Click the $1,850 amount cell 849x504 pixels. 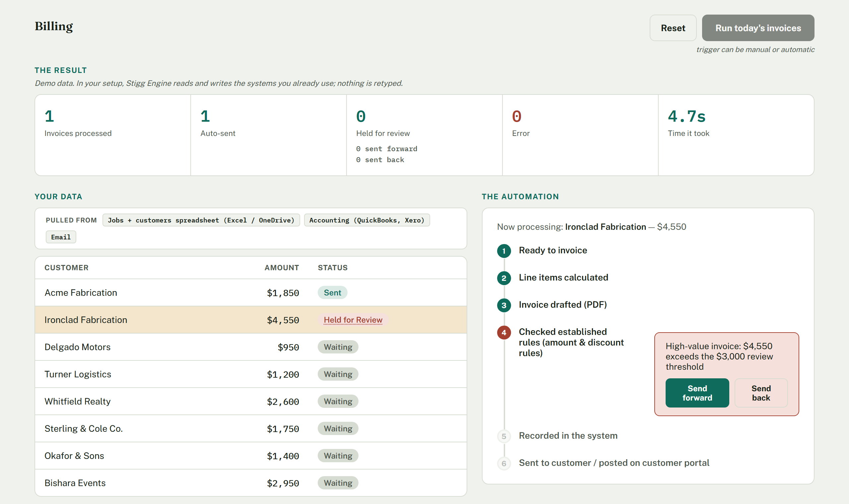point(283,293)
